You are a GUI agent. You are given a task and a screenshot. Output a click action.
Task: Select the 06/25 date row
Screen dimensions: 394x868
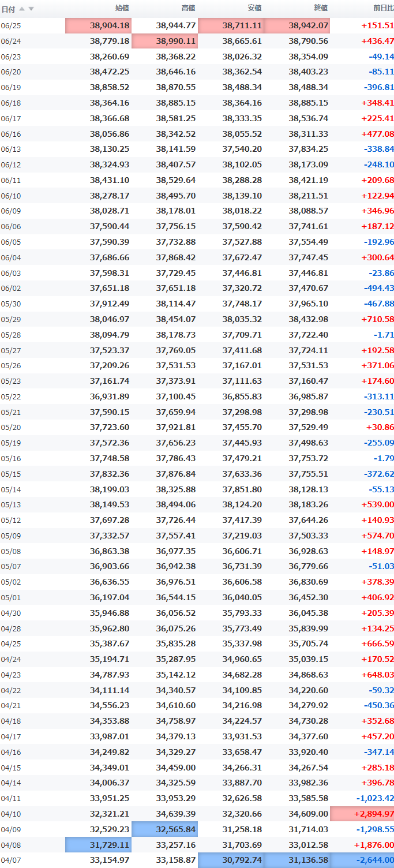[197, 26]
